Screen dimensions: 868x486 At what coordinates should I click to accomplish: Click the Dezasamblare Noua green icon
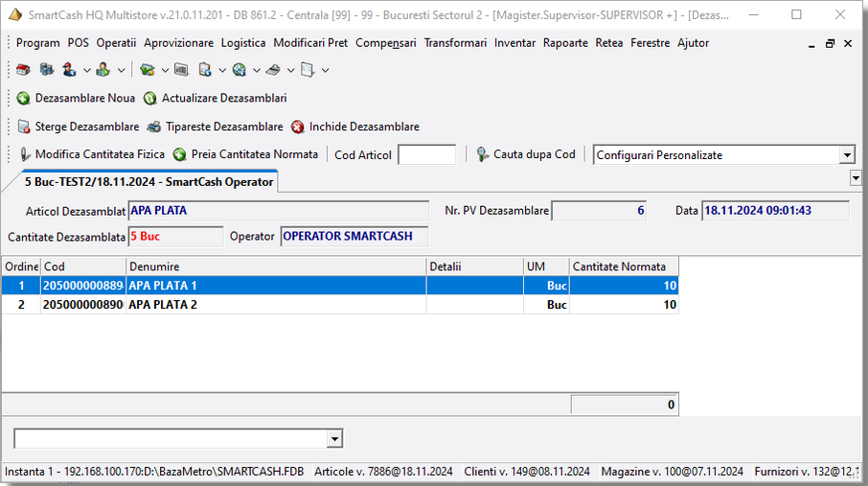(23, 99)
